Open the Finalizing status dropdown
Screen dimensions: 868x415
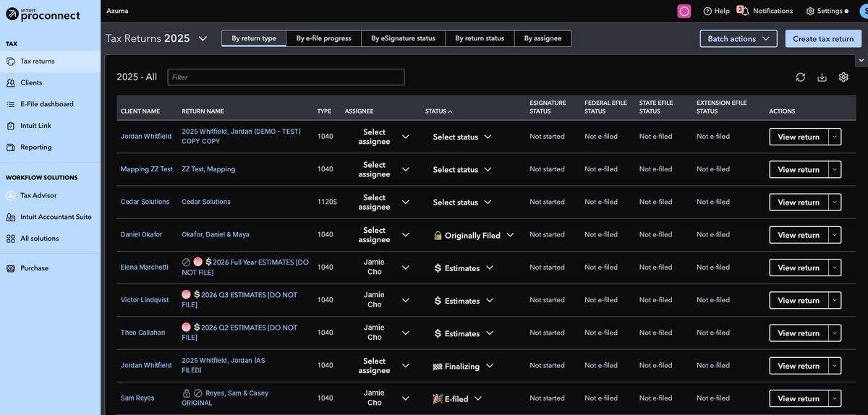(x=464, y=366)
